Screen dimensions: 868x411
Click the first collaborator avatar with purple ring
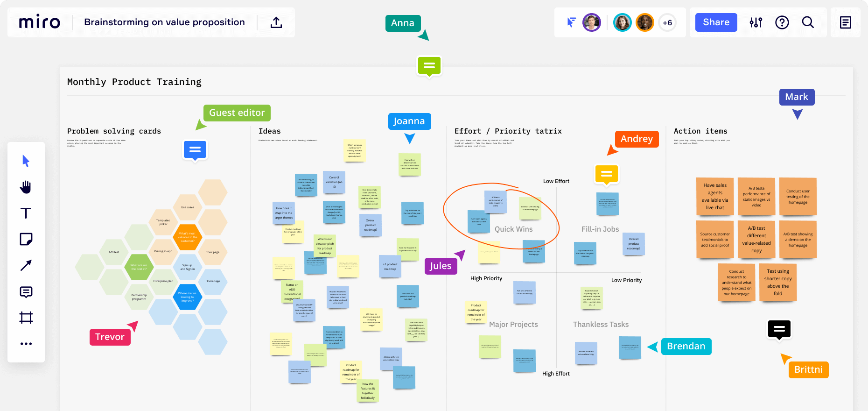592,22
